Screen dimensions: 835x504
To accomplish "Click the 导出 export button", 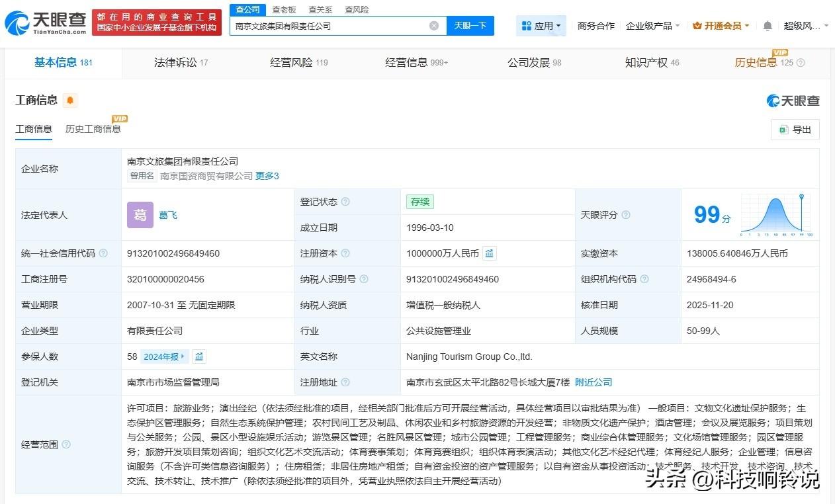I will [x=795, y=130].
